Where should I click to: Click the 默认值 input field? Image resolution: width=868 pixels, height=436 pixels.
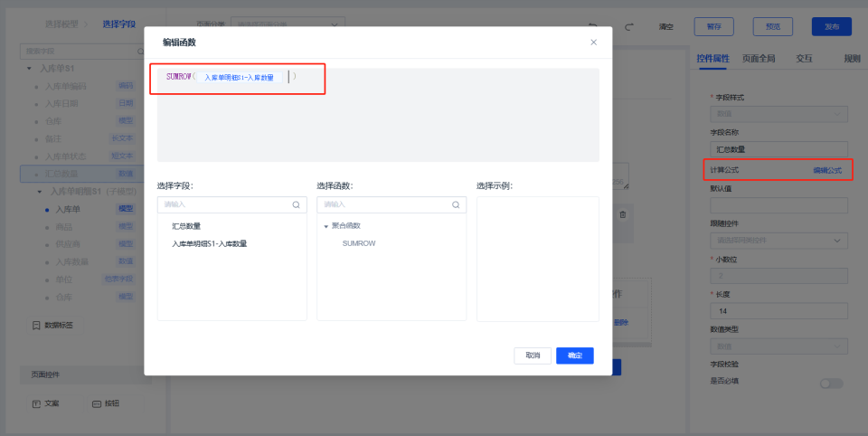(778, 205)
